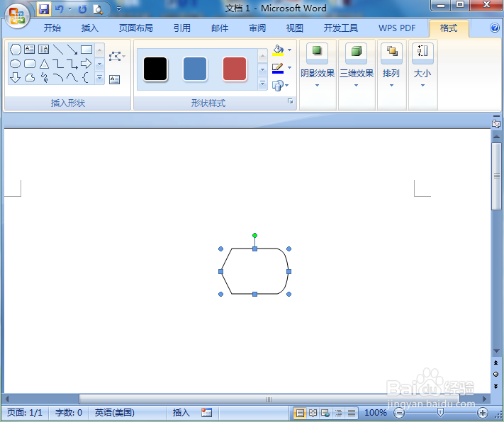Open the 页面布局 tab
Screen dimensions: 504x422
click(x=135, y=28)
